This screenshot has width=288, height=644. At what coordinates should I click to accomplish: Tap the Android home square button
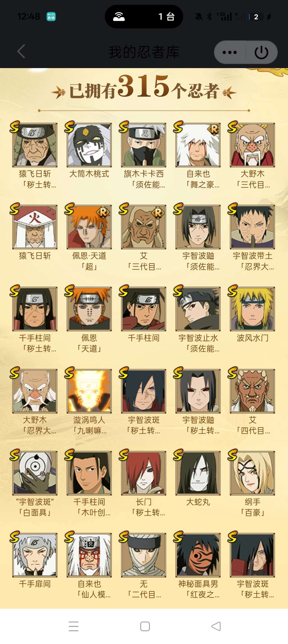pyautogui.click(x=145, y=626)
